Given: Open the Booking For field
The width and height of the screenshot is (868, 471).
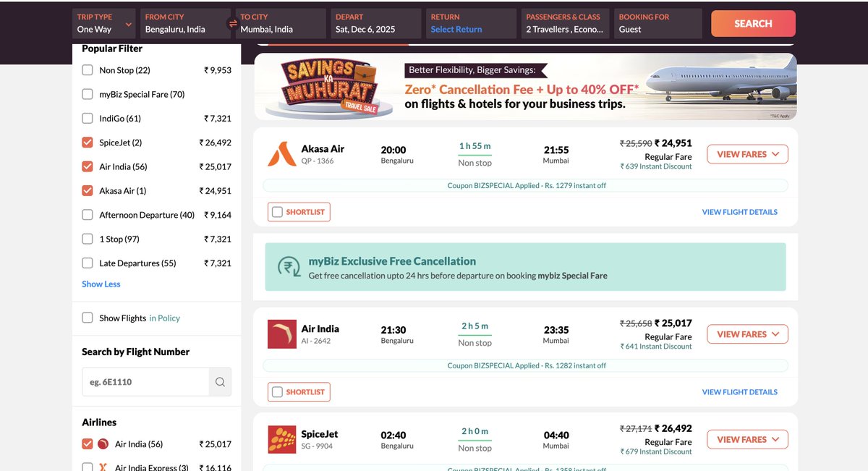Looking at the screenshot, I should tap(658, 23).
